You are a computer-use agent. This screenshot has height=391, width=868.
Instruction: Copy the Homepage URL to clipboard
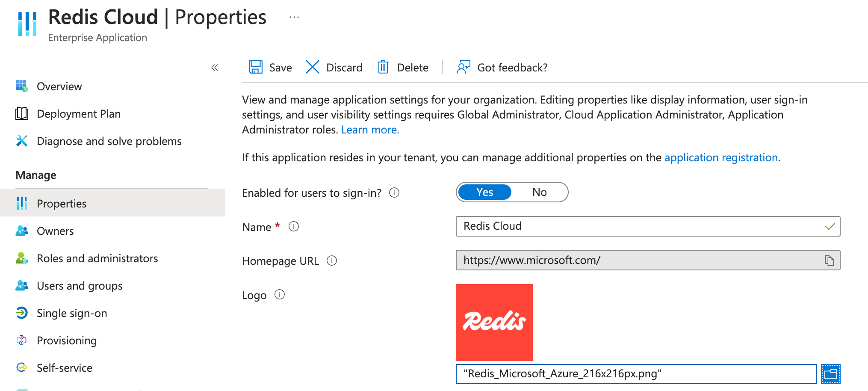(829, 261)
